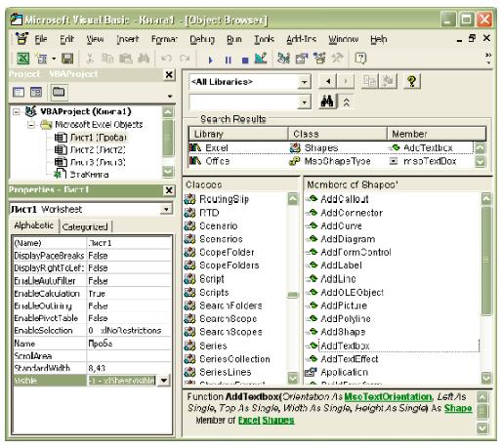The image size is (502, 448).
Task: Click Classes list scrollbar down arrow
Action: 293,378
